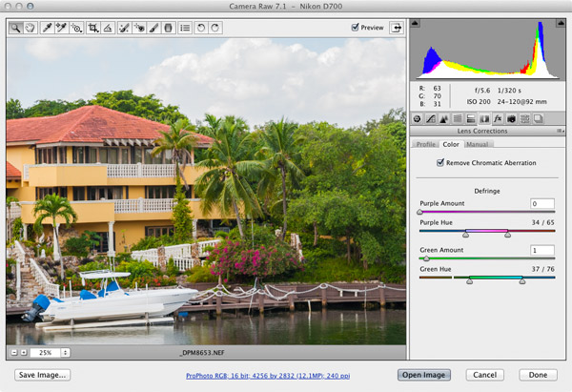Select the Hand tool
The image size is (572, 392).
pos(31,29)
